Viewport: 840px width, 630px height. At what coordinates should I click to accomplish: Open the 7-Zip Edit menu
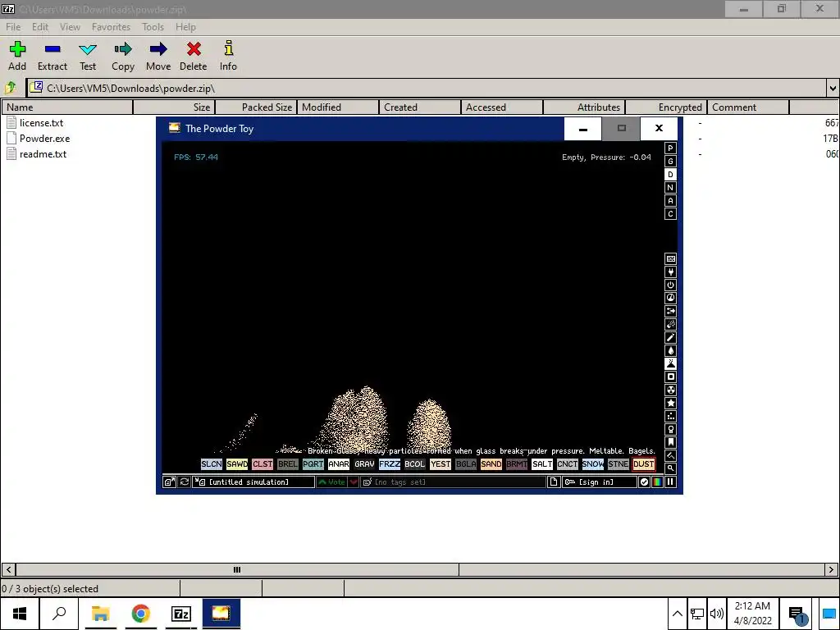tap(40, 27)
